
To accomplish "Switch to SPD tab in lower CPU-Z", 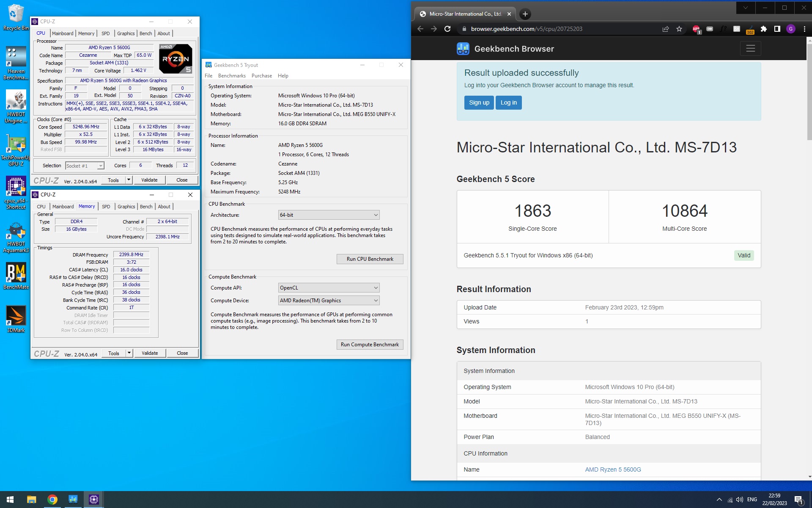I will (x=106, y=207).
